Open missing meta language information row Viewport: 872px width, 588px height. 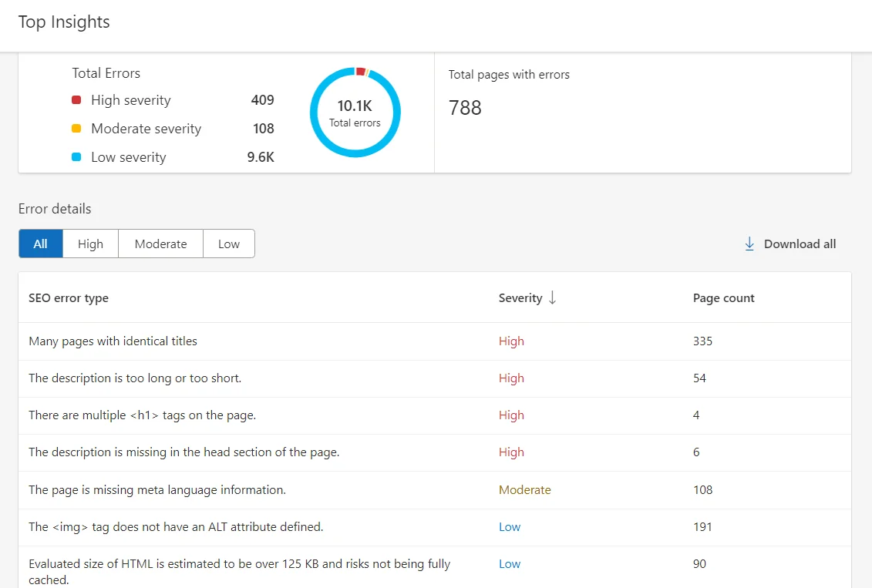click(x=435, y=490)
